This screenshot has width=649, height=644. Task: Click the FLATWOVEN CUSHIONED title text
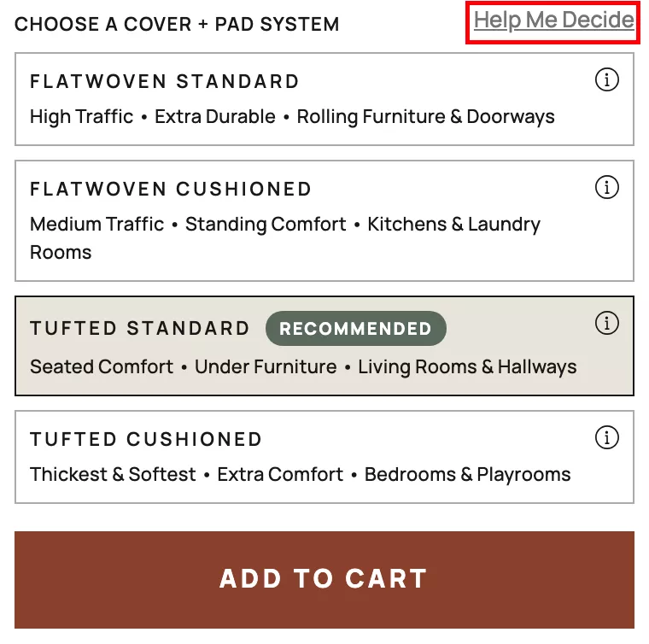click(x=171, y=189)
